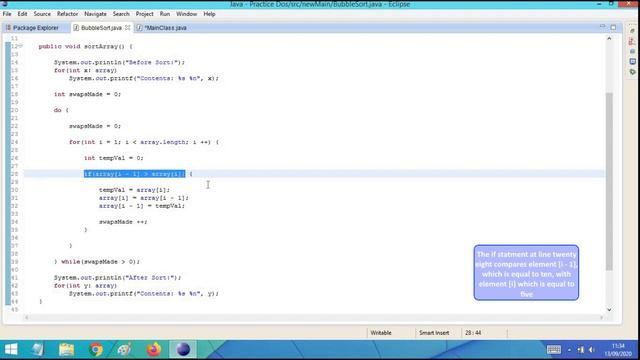This screenshot has height=360, width=640.
Task: Maximize the editor area
Action: [613, 27]
